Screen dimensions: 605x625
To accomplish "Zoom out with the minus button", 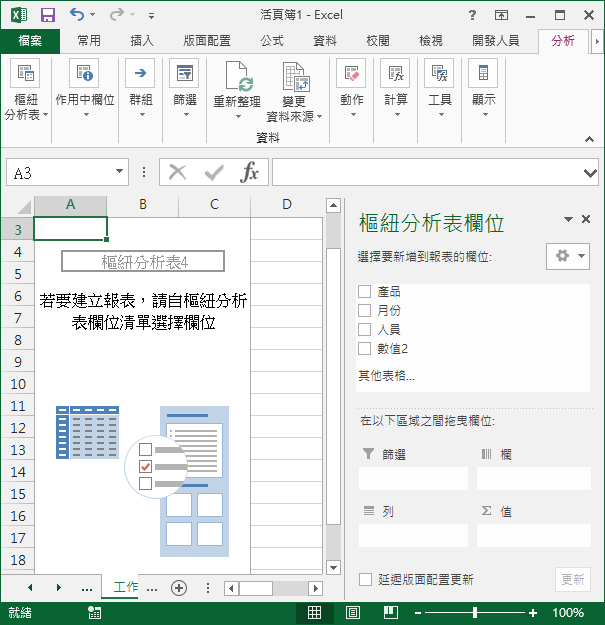I will (x=418, y=613).
